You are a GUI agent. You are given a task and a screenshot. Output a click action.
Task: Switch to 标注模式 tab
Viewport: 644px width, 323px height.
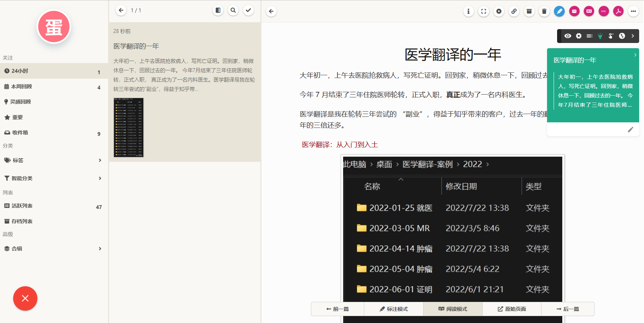tap(393, 309)
